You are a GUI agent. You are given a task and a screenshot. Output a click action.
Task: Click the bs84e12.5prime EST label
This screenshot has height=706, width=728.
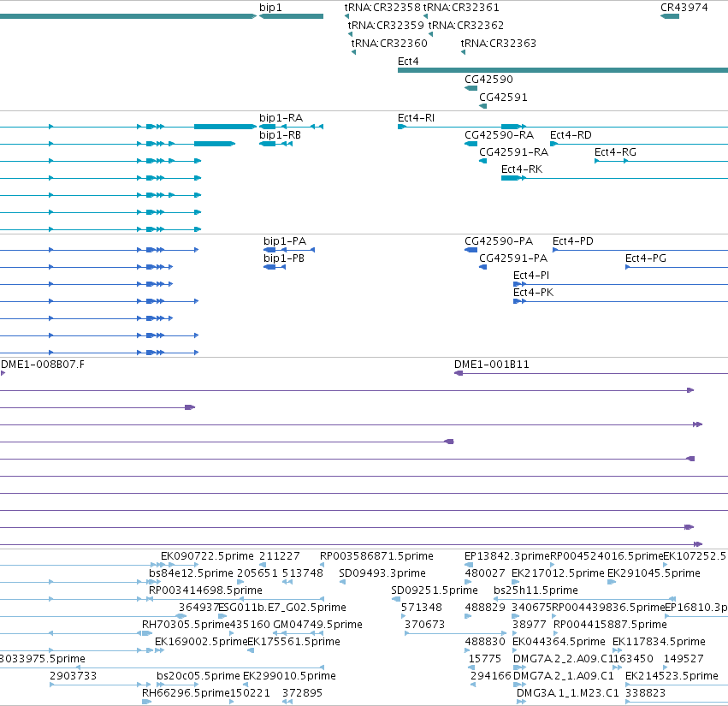(191, 573)
